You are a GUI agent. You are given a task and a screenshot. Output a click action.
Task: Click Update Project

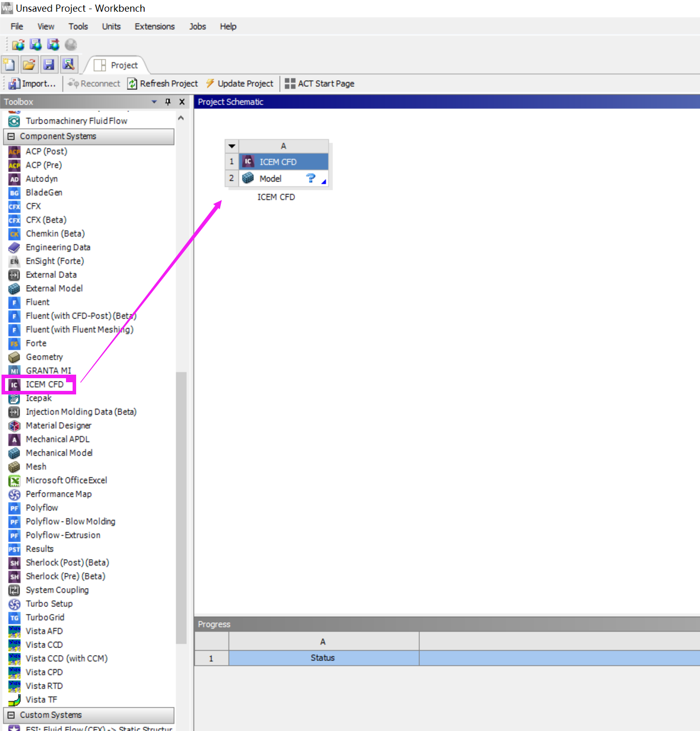click(x=239, y=84)
